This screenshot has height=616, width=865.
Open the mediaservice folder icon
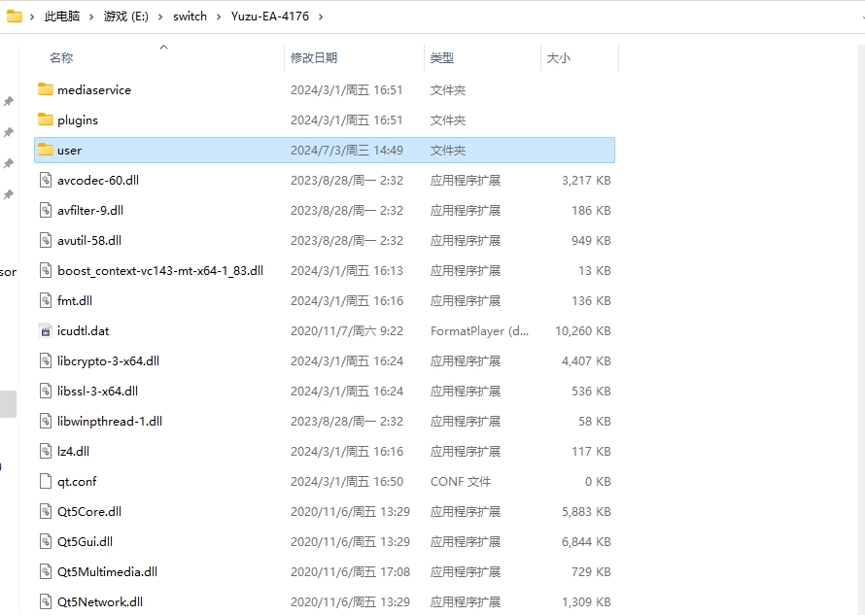46,89
